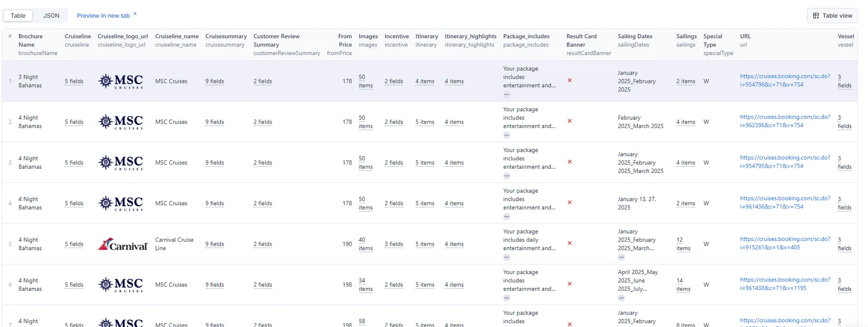Expand the truncated package text in row 5

pos(506,257)
